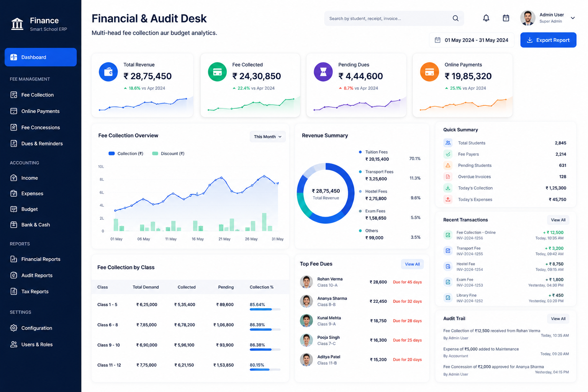Viewport: 588px width, 392px height.
Task: Click the search by student input field
Action: click(x=394, y=18)
